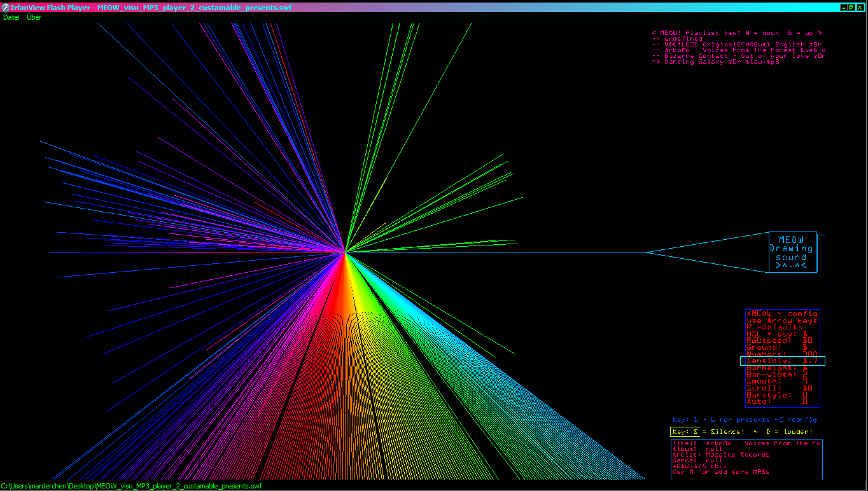Click the Artist Mosaico Records line
The width and height of the screenshot is (868, 491).
pos(720,455)
